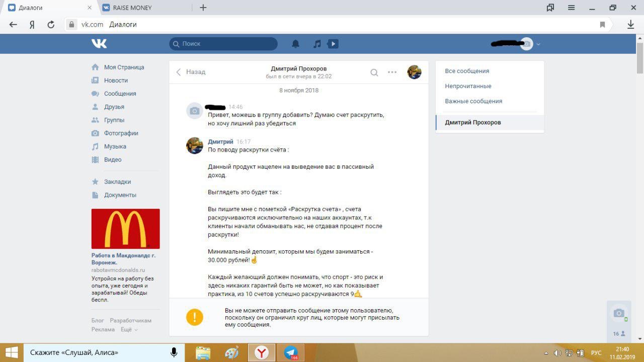The width and height of the screenshot is (644, 362).
Task: Open Видео in left menu
Action: pyautogui.click(x=113, y=160)
